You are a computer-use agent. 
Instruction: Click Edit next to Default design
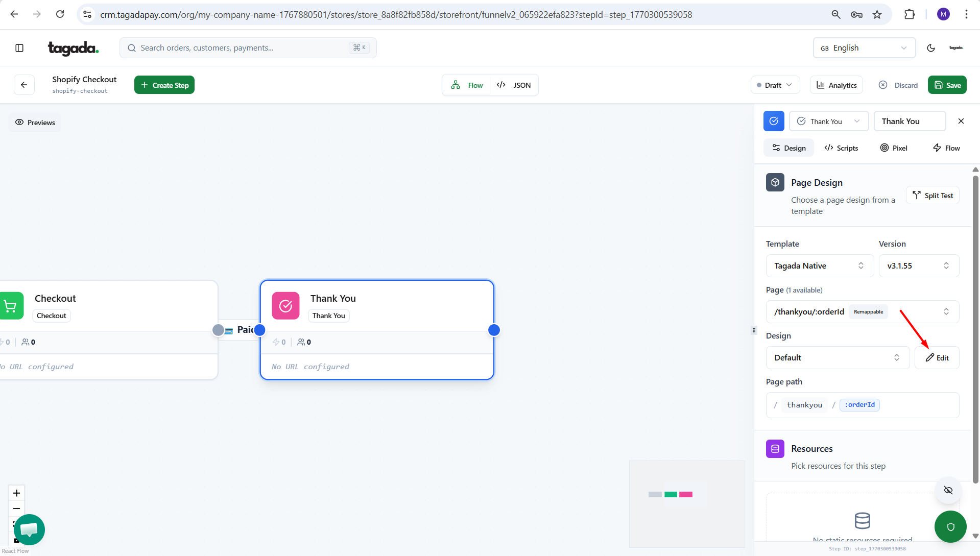(x=937, y=357)
